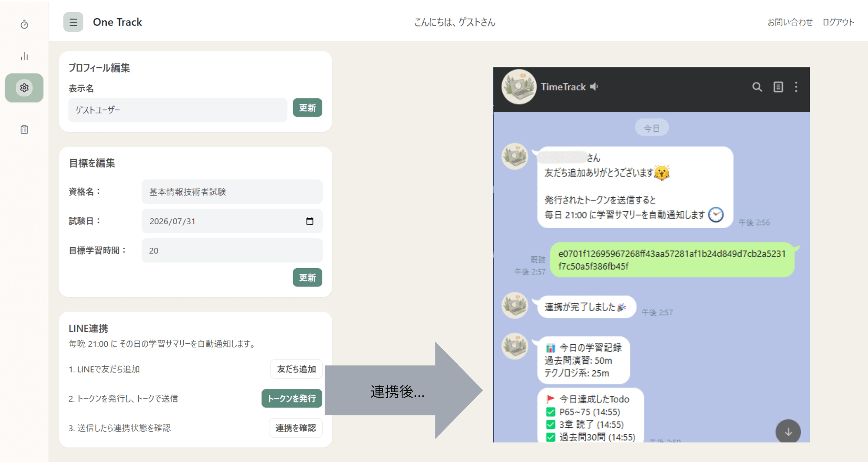Click 更新 button beside display name
Image resolution: width=868 pixels, height=462 pixels.
tap(307, 108)
